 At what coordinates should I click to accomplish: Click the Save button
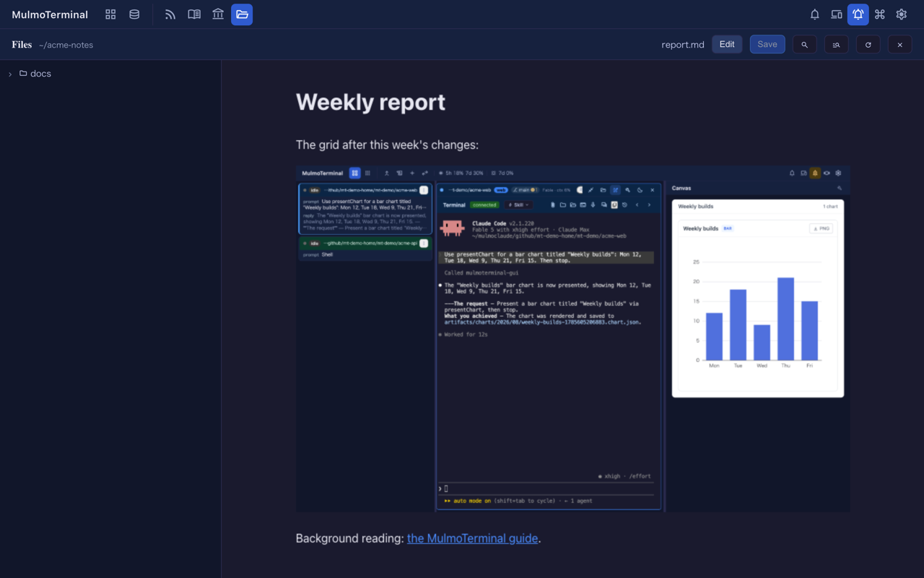coord(767,44)
